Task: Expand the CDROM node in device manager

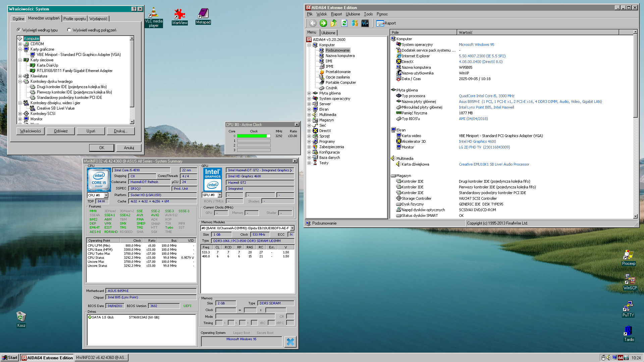Action: coord(20,44)
